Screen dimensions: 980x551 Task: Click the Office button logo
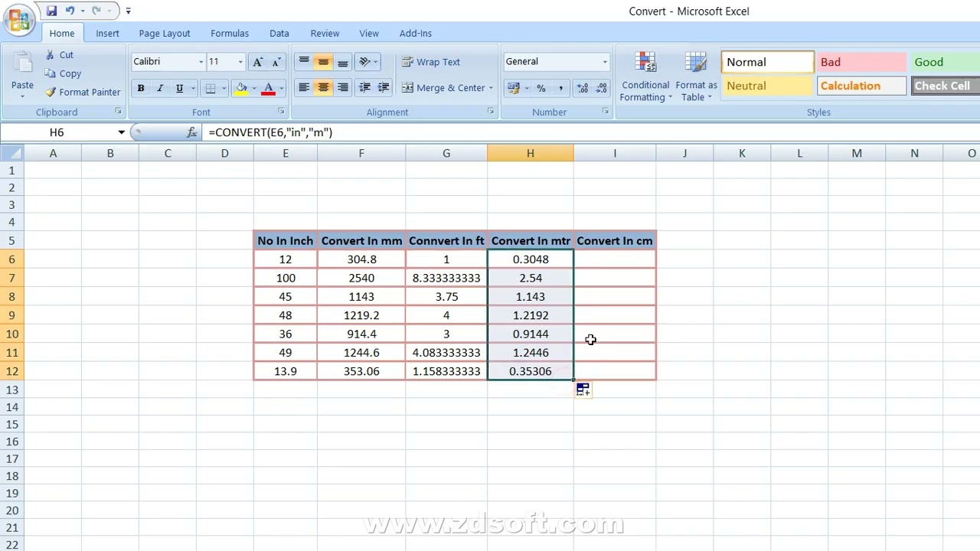point(18,18)
